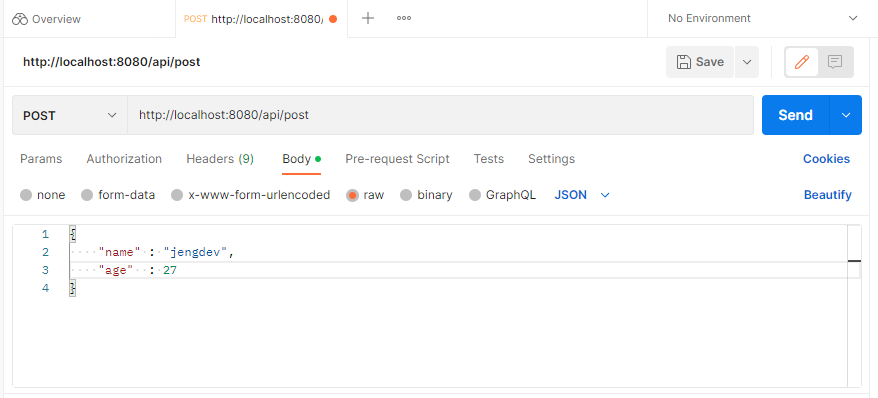878x398 pixels.
Task: Select the Body tab
Action: 301,159
